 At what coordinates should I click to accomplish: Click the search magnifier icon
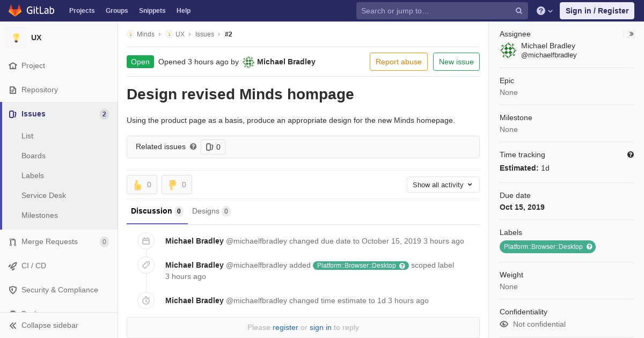[x=519, y=11]
